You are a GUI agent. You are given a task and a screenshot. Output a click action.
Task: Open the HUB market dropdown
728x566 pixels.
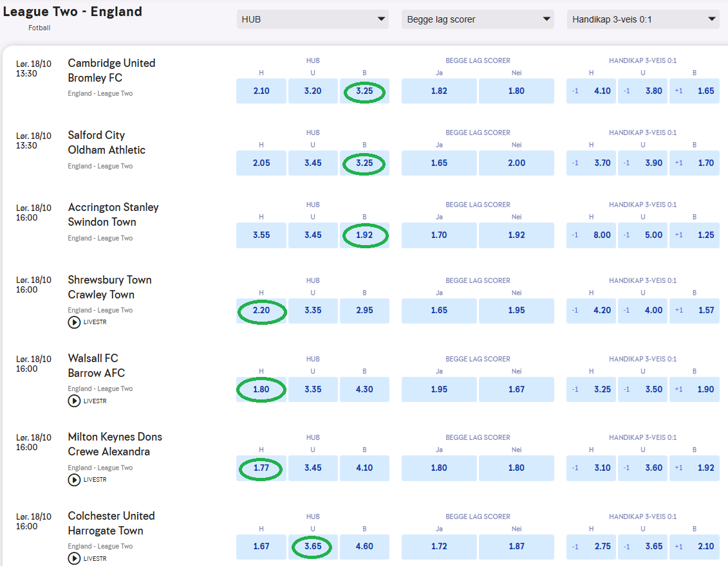coord(313,19)
